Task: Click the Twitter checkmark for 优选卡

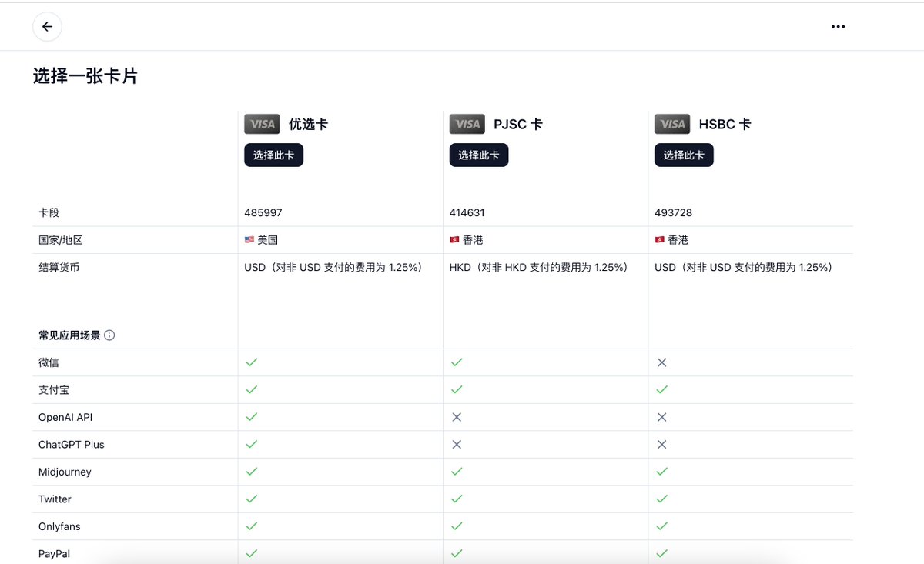Action: (251, 499)
